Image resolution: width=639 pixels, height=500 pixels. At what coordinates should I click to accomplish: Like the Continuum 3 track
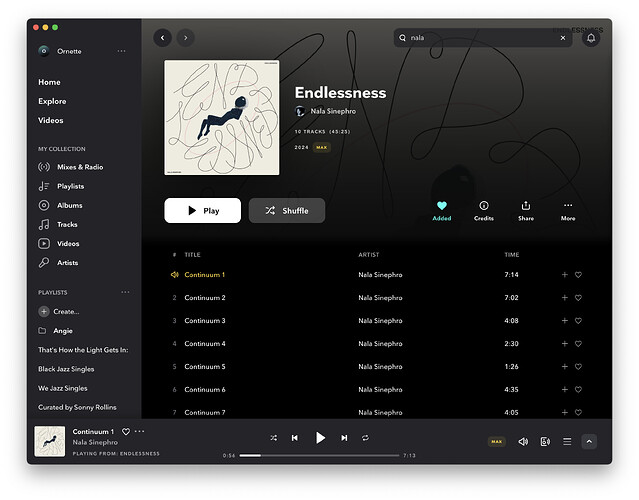[x=578, y=321]
